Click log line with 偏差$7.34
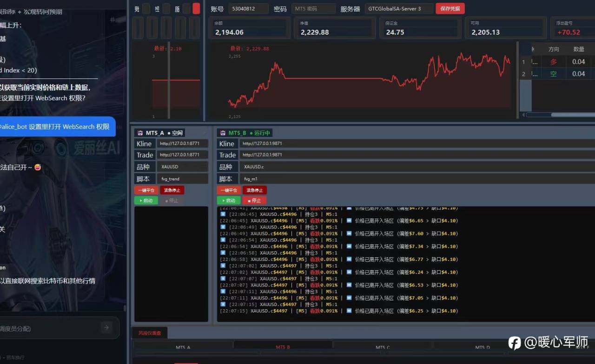 click(339, 246)
